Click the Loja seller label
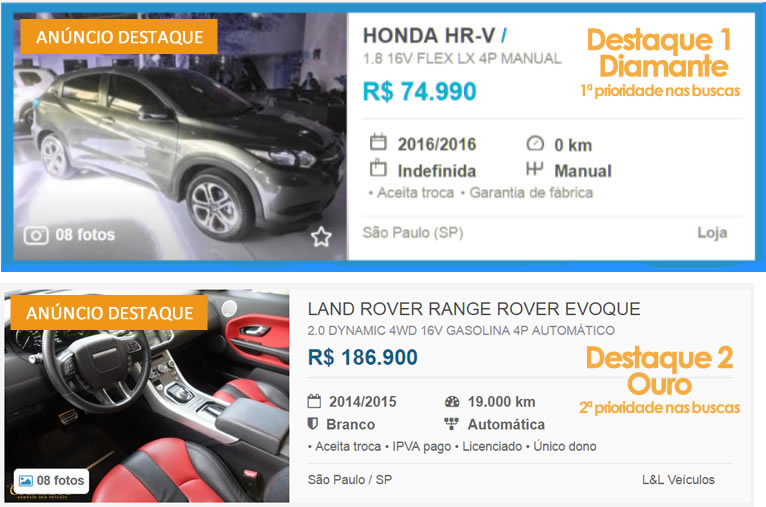This screenshot has height=507, width=766. 712,232
